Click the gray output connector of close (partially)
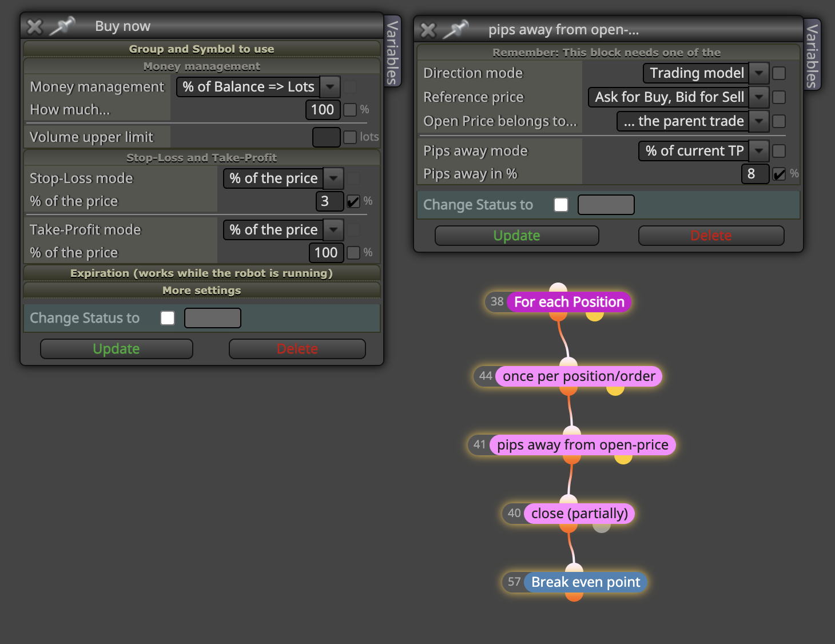 coord(602,527)
